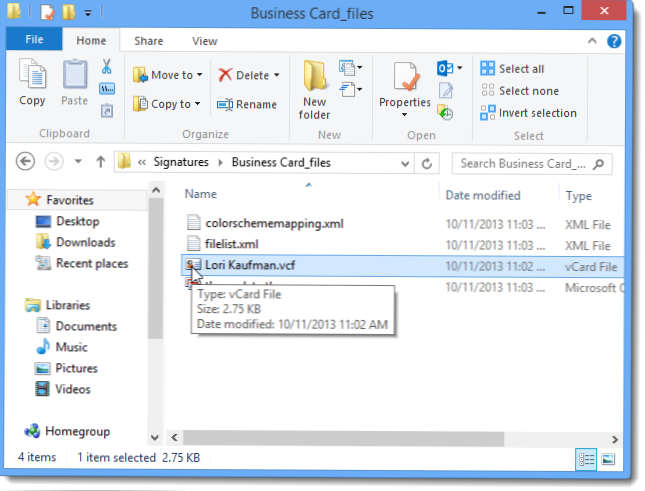The image size is (645, 491).
Task: Click the Up one level arrow
Action: point(100,162)
